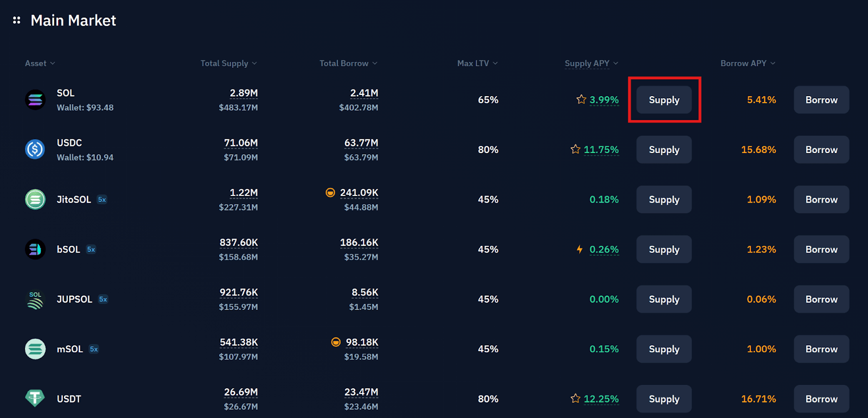Click the grid dots icon beside Main Market

(17, 20)
